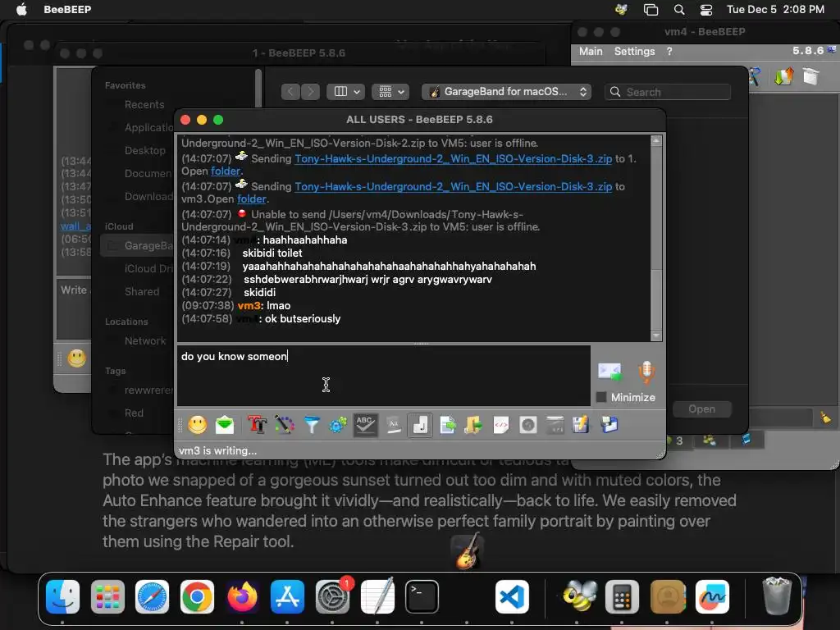The width and height of the screenshot is (840, 630).
Task: Click the source code tag paper icon
Action: pos(501,425)
